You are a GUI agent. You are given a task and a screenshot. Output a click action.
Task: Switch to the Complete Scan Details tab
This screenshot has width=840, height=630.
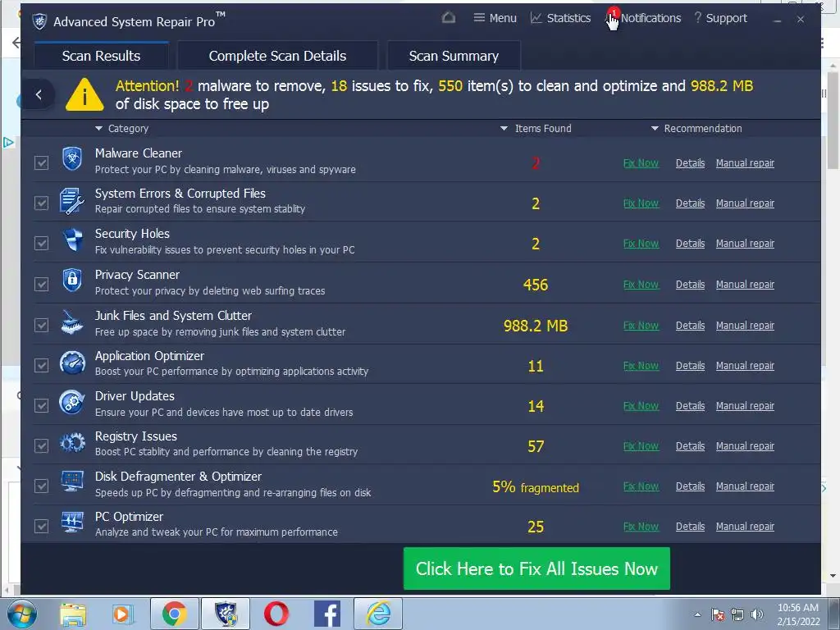coord(277,56)
